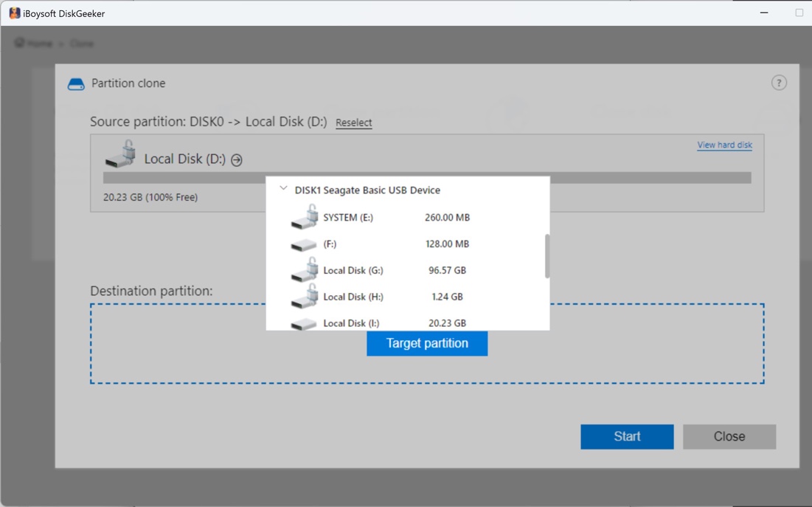This screenshot has height=507, width=812.
Task: Click the 20.23 GB size in partition list
Action: (x=448, y=323)
